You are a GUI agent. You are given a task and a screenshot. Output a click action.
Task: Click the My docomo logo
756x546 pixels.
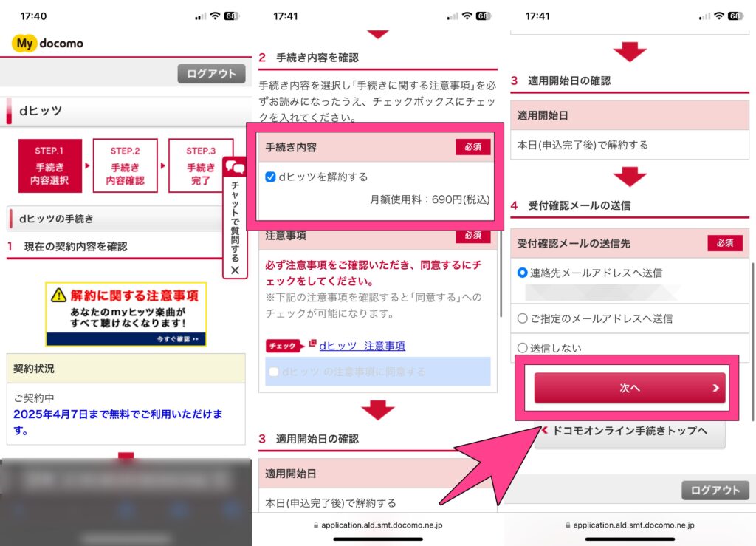(48, 44)
